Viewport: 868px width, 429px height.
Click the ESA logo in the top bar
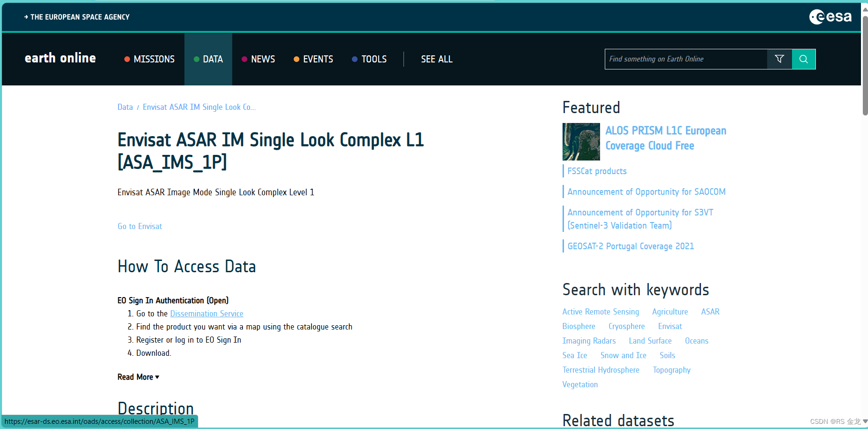(830, 17)
